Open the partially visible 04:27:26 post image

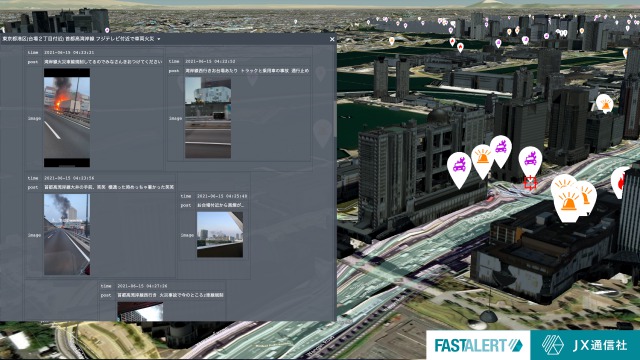(x=140, y=311)
